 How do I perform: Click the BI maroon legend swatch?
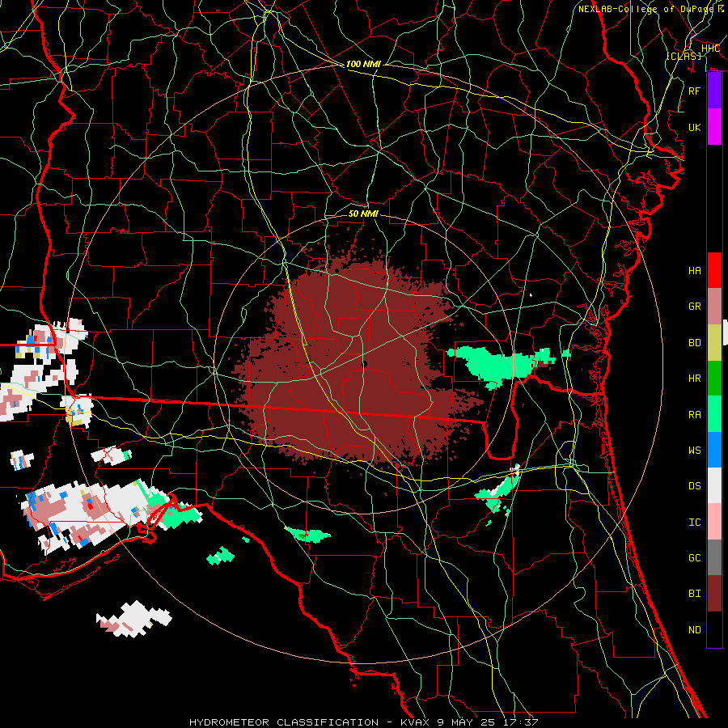714,594
